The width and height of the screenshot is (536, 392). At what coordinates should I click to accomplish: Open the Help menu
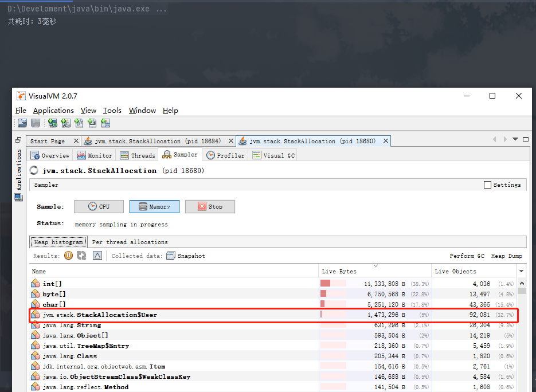pos(170,111)
